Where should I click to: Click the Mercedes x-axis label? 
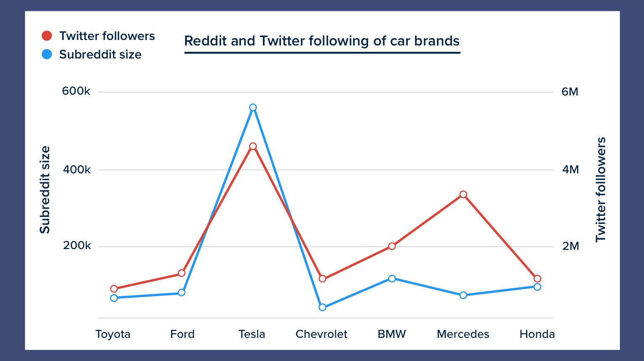pyautogui.click(x=463, y=334)
